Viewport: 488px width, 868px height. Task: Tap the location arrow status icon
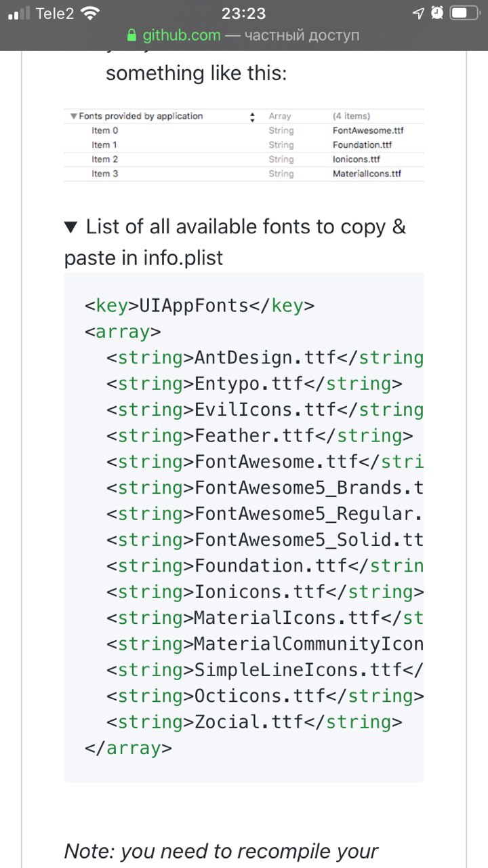click(x=418, y=13)
